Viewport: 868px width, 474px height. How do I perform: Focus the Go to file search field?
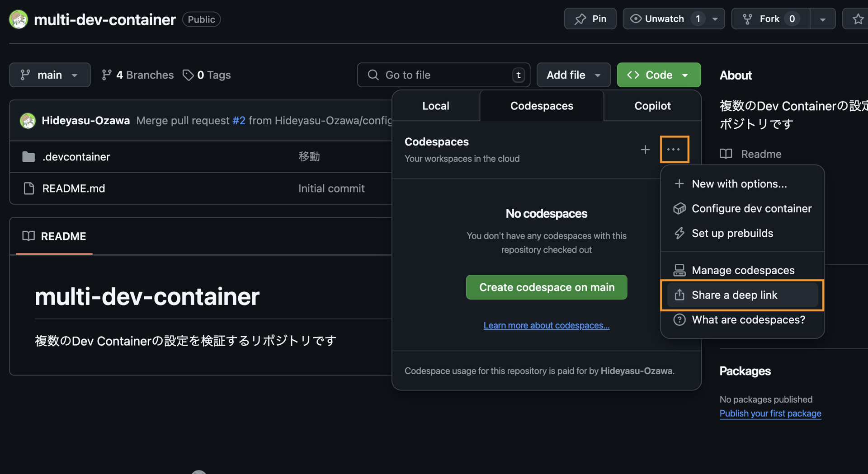(443, 75)
